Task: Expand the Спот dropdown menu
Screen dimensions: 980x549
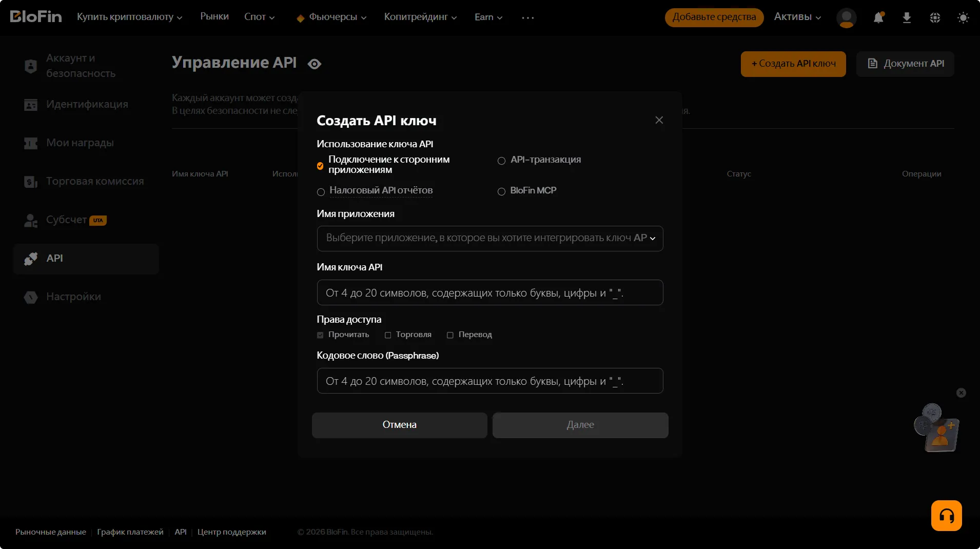Action: tap(259, 17)
